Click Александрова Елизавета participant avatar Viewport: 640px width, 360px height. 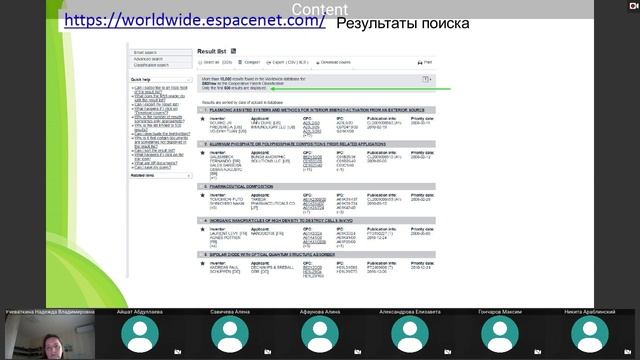(x=410, y=334)
